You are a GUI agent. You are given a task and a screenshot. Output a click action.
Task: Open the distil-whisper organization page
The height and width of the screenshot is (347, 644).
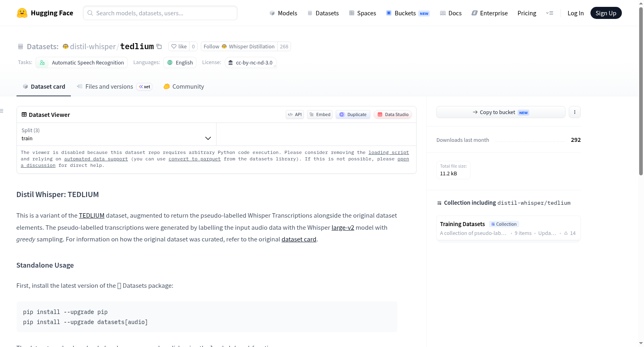pos(93,47)
